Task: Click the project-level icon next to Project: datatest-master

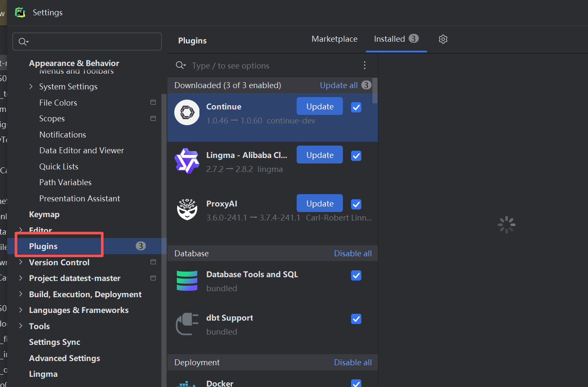Action: coord(153,278)
